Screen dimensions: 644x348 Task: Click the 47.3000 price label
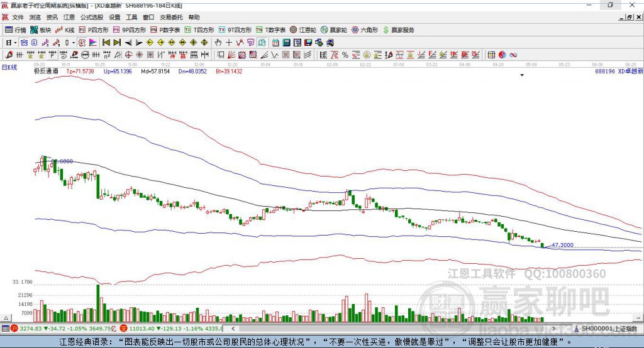(562, 245)
